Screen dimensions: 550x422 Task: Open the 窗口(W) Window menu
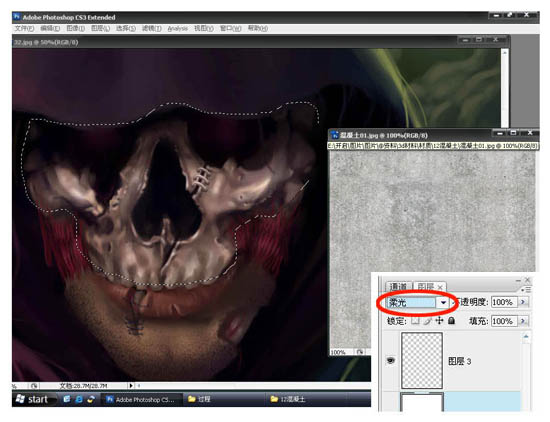pos(230,28)
